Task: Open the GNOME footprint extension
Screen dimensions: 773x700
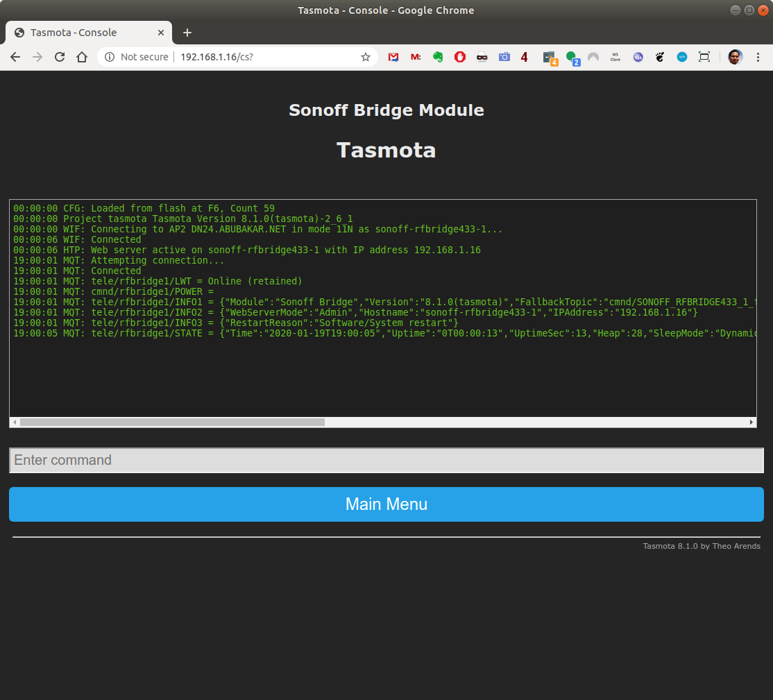Action: point(660,57)
